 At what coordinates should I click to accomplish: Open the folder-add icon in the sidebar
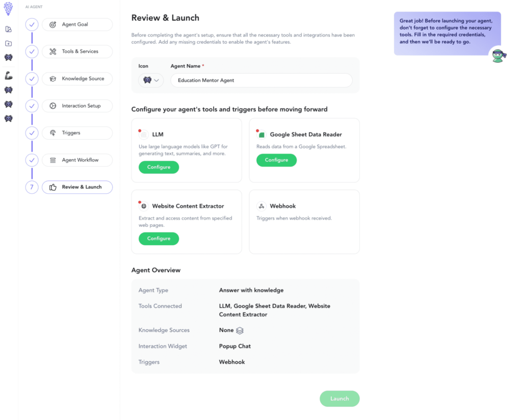point(8,43)
